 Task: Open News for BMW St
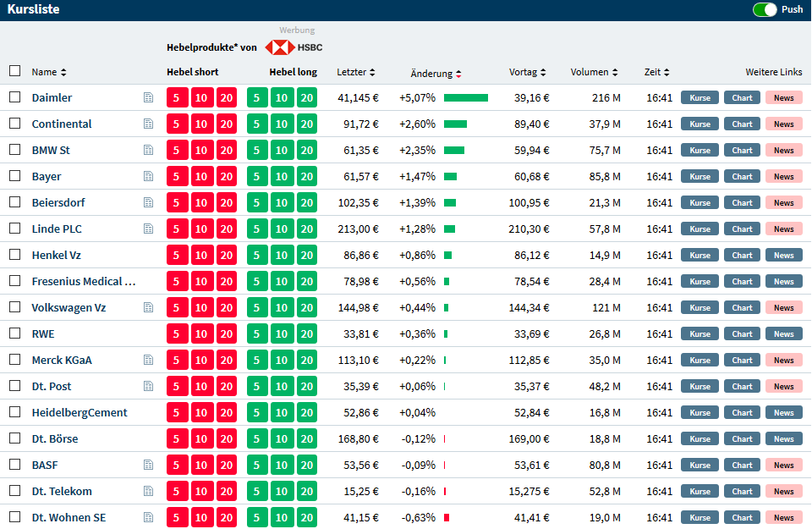pos(784,151)
